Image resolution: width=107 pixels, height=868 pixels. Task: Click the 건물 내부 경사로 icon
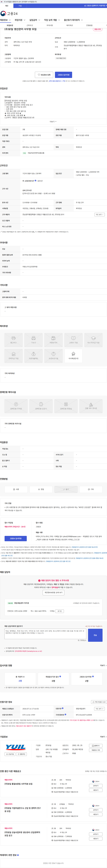[91, 406]
